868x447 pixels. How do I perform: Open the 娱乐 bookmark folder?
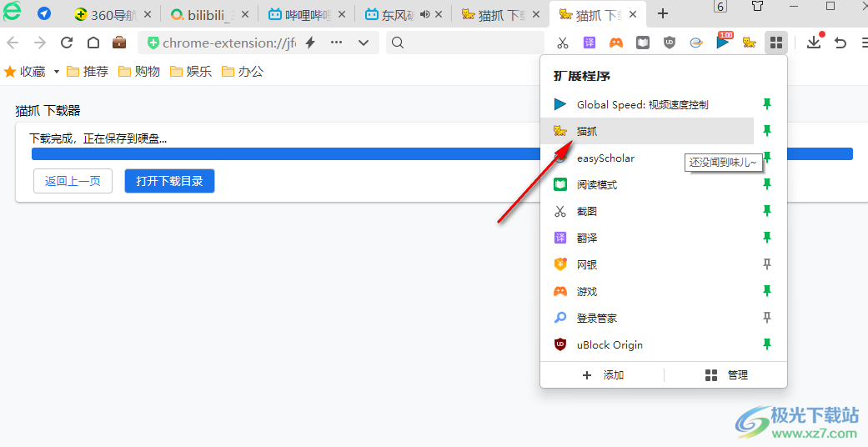[191, 72]
